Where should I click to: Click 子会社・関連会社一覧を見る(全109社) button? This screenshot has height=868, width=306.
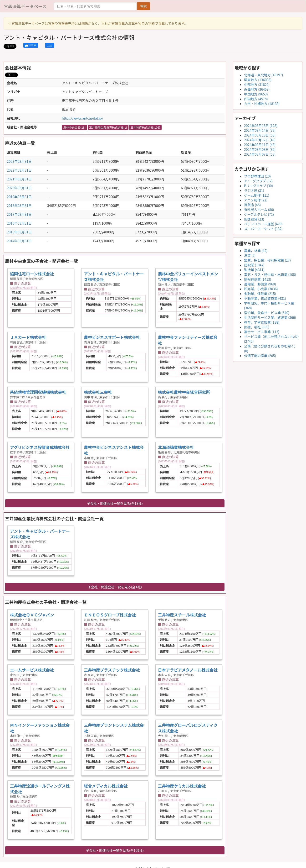pos(114,851)
